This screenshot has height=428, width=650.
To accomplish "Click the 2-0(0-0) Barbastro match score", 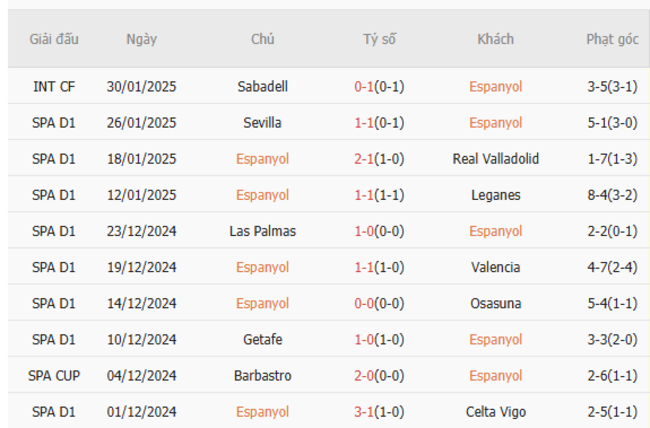I will pos(379,375).
